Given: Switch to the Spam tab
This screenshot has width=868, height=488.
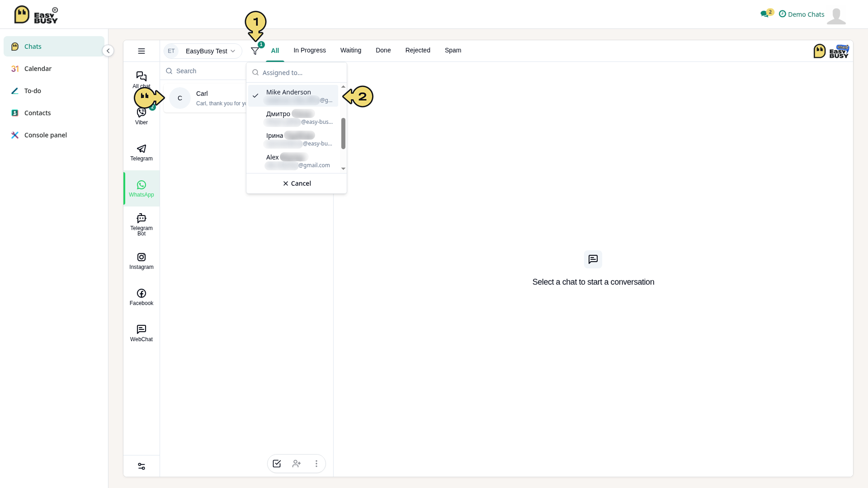Looking at the screenshot, I should 453,50.
